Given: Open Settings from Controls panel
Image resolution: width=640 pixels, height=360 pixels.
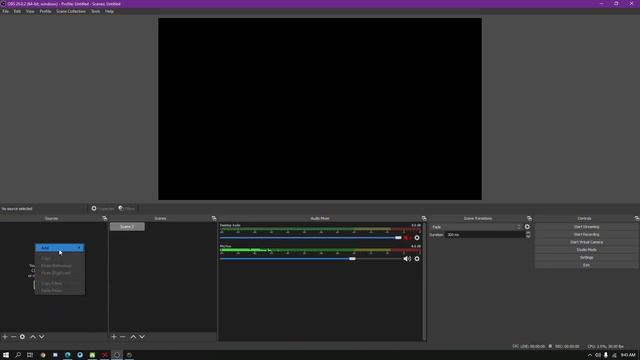Looking at the screenshot, I should [586, 258].
